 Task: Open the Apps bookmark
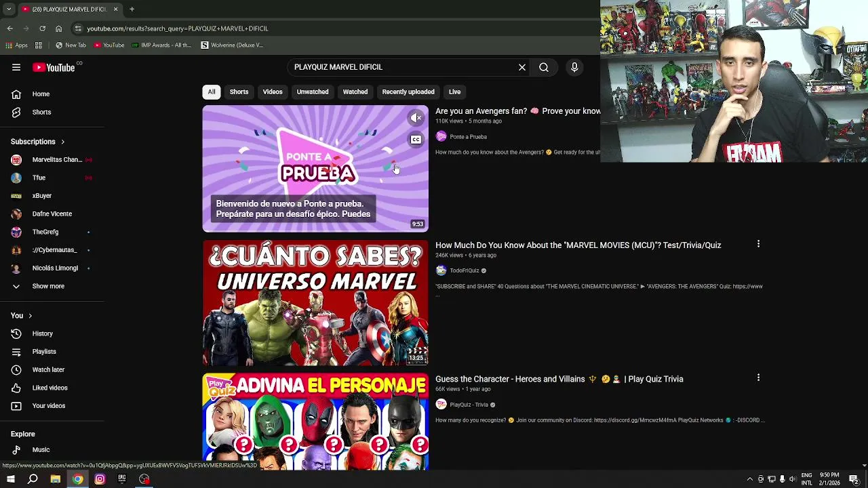click(17, 45)
